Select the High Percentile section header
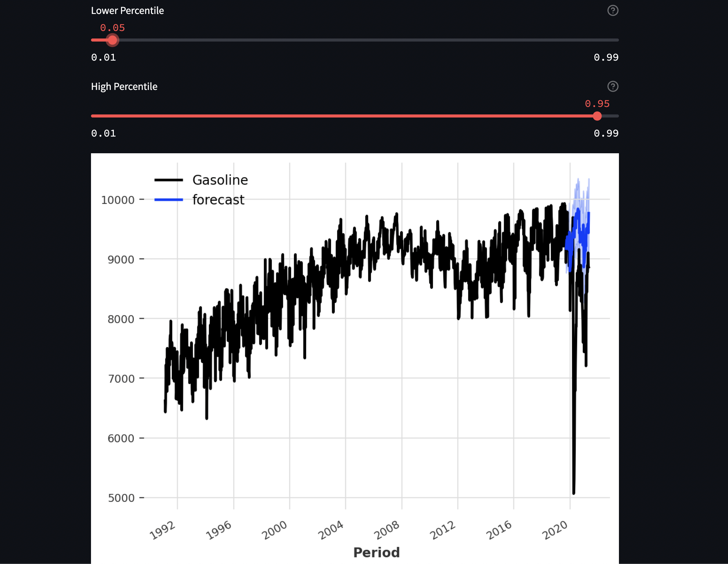Viewport: 728px width, 564px height. pyautogui.click(x=124, y=87)
